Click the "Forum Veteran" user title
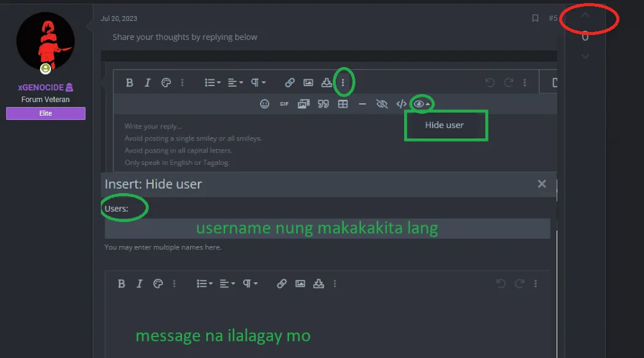 pyautogui.click(x=46, y=100)
